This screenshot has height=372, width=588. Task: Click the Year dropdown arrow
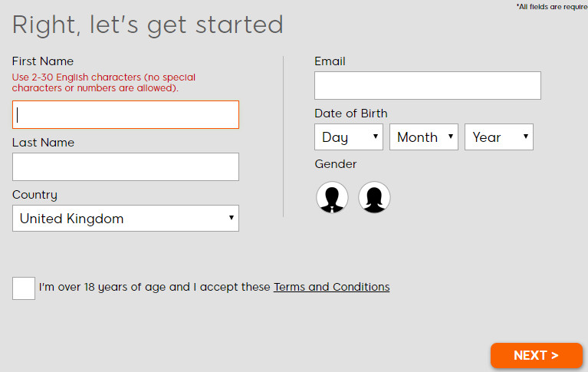tap(526, 137)
